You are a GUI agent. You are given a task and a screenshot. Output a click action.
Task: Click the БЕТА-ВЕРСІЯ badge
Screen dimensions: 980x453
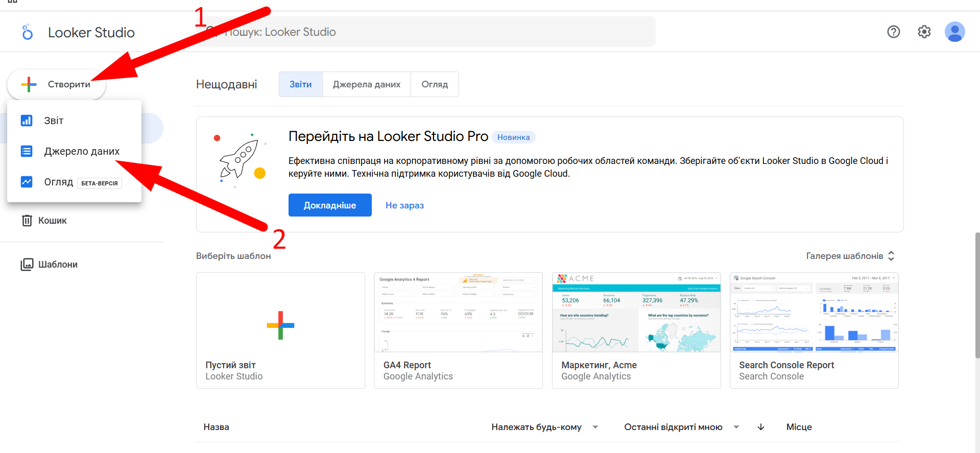100,183
